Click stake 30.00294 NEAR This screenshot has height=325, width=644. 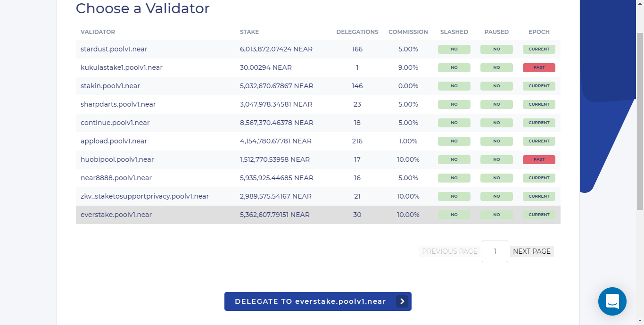(x=266, y=67)
